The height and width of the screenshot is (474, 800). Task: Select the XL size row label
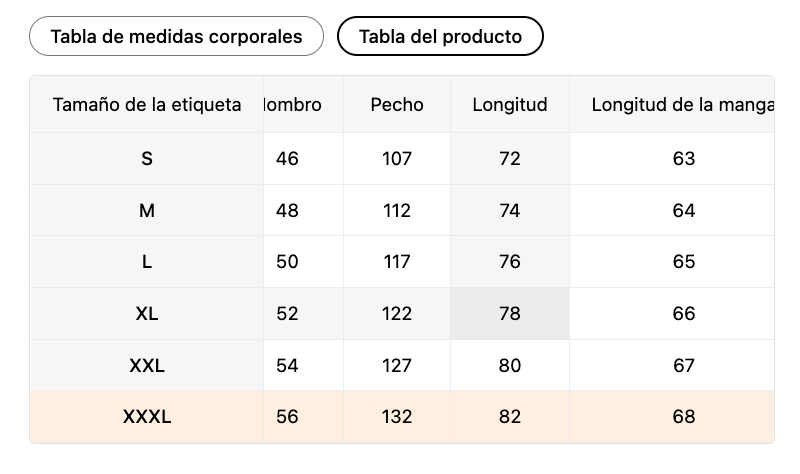tap(147, 313)
